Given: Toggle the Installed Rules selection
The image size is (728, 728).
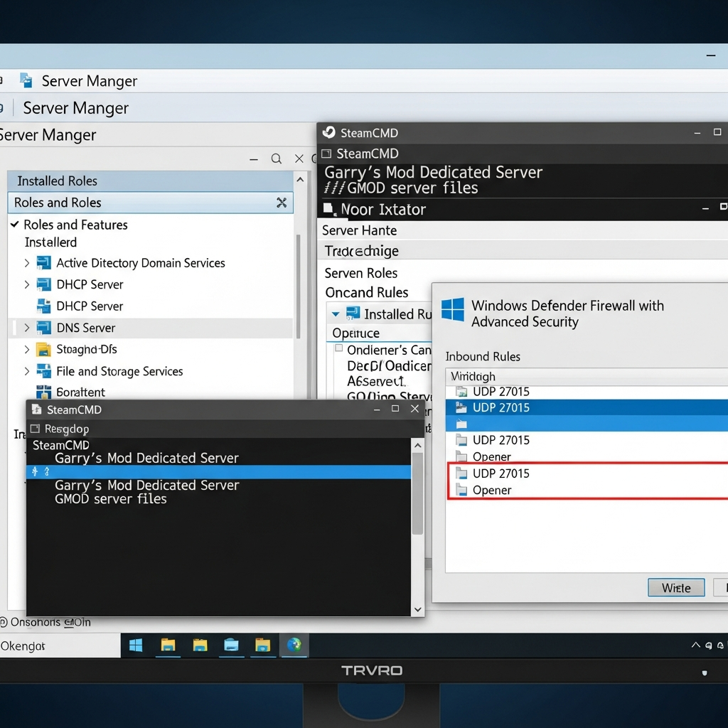Looking at the screenshot, I should pyautogui.click(x=350, y=314).
